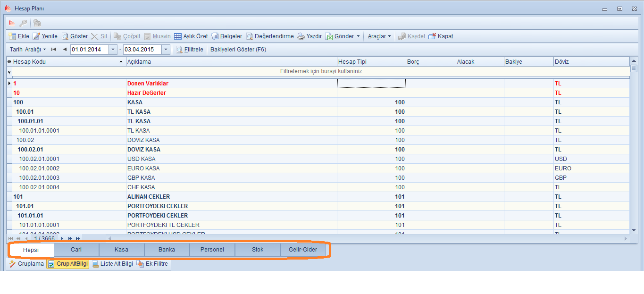Open the Araçlar tools menu
The width and height of the screenshot is (644, 294).
(x=379, y=36)
